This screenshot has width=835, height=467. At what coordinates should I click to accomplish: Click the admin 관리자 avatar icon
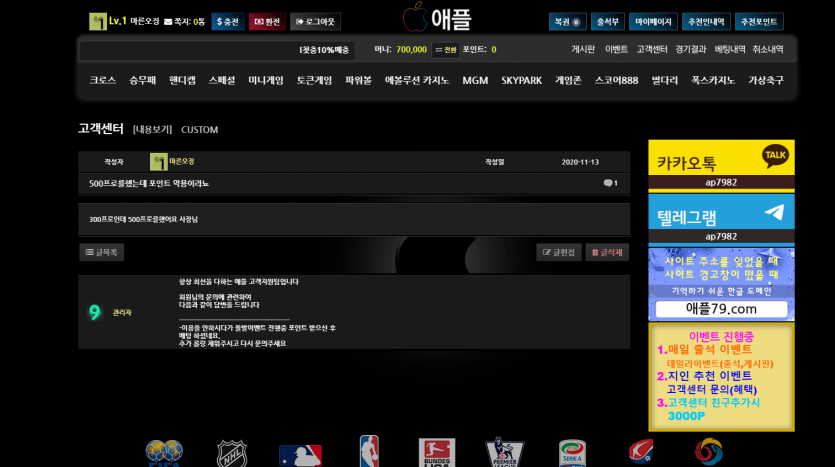click(x=95, y=312)
